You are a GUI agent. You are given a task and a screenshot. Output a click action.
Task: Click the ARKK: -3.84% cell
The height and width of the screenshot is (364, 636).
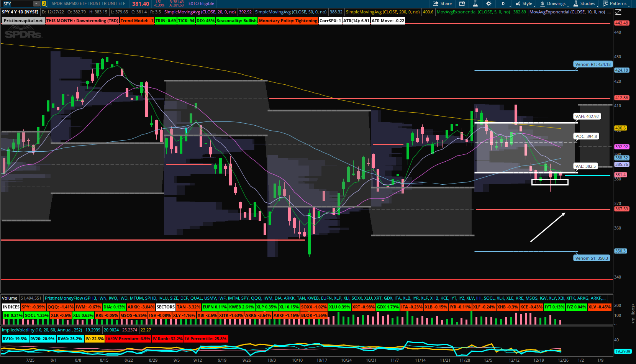tap(141, 307)
